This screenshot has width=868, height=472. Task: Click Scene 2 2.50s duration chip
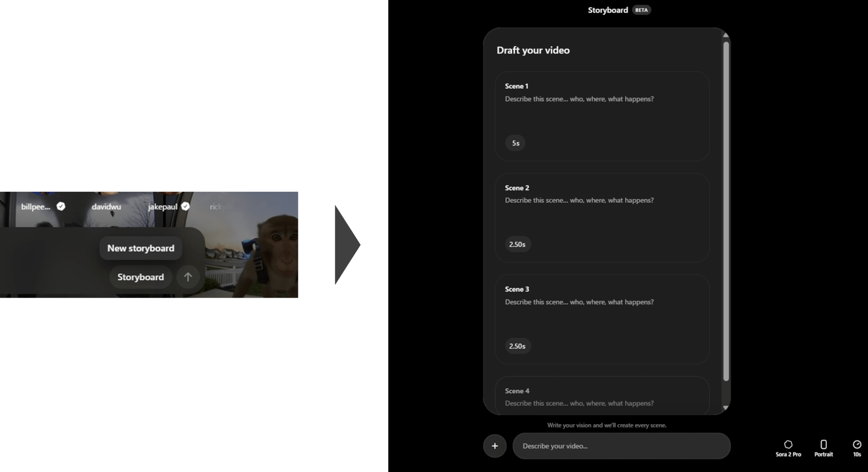pyautogui.click(x=517, y=244)
